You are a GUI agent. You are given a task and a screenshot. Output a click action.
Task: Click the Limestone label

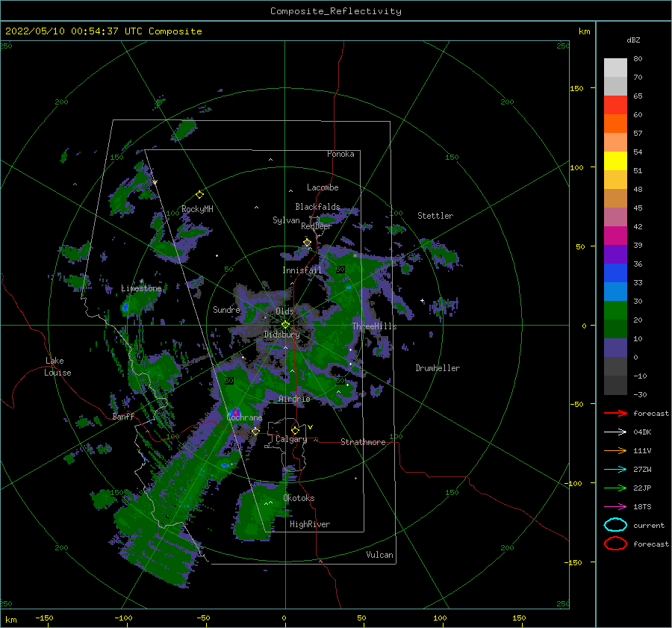tap(141, 288)
